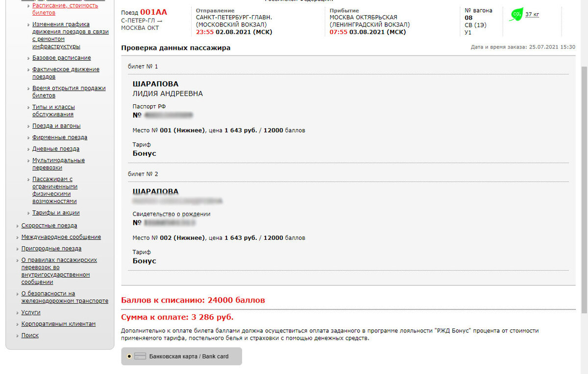Click arrival time 07:55 03.08.2021
The image size is (588, 374).
click(x=368, y=32)
